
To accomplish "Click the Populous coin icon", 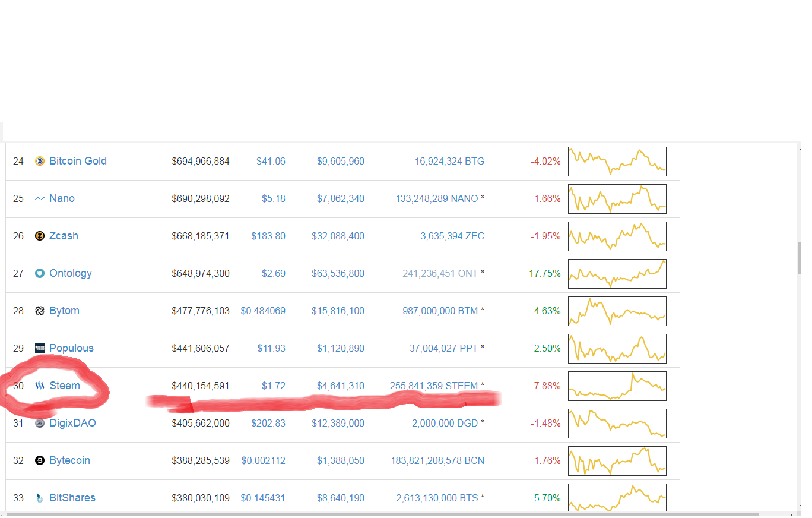I will (x=40, y=348).
